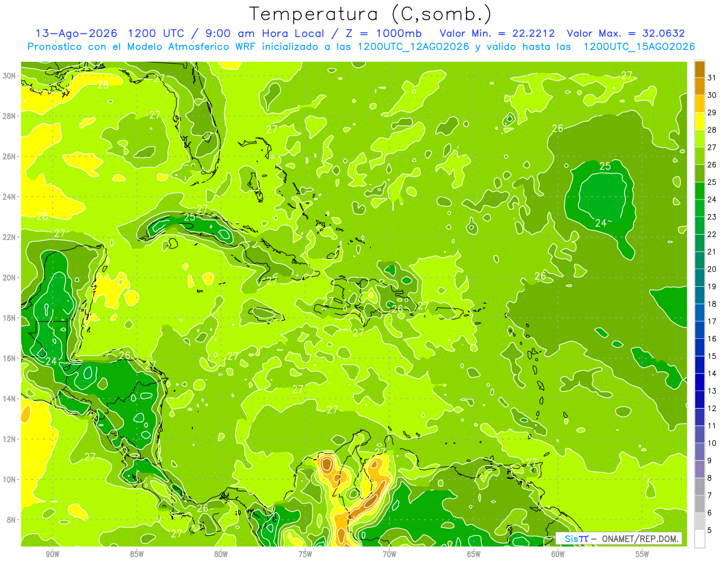Select the "Valor Min. = 22.2212" readout
The image size is (728, 562).
[498, 33]
